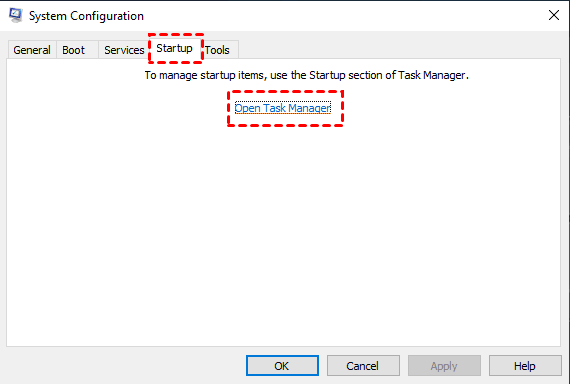Click the empty Startup panel area

click(284, 233)
